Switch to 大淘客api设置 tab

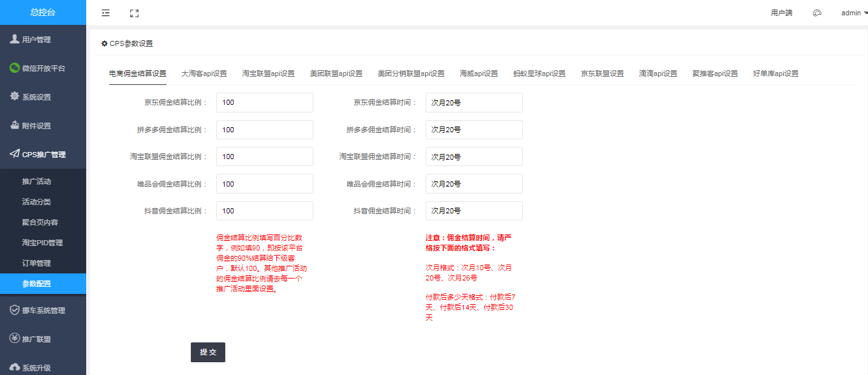(204, 73)
